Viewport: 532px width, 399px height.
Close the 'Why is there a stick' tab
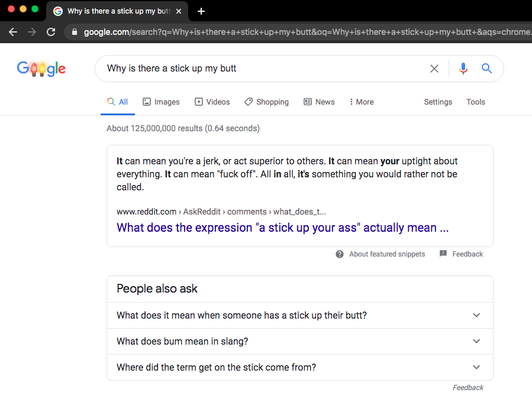tap(179, 11)
